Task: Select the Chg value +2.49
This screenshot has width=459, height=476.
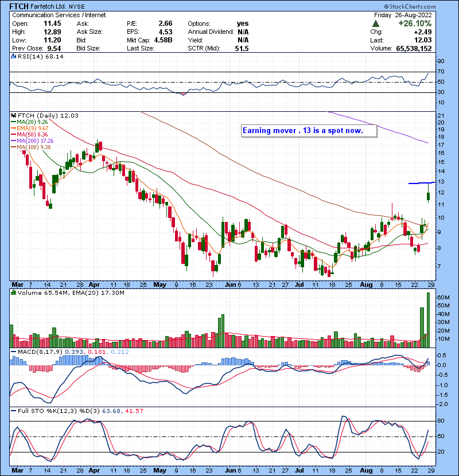Action: tap(422, 32)
